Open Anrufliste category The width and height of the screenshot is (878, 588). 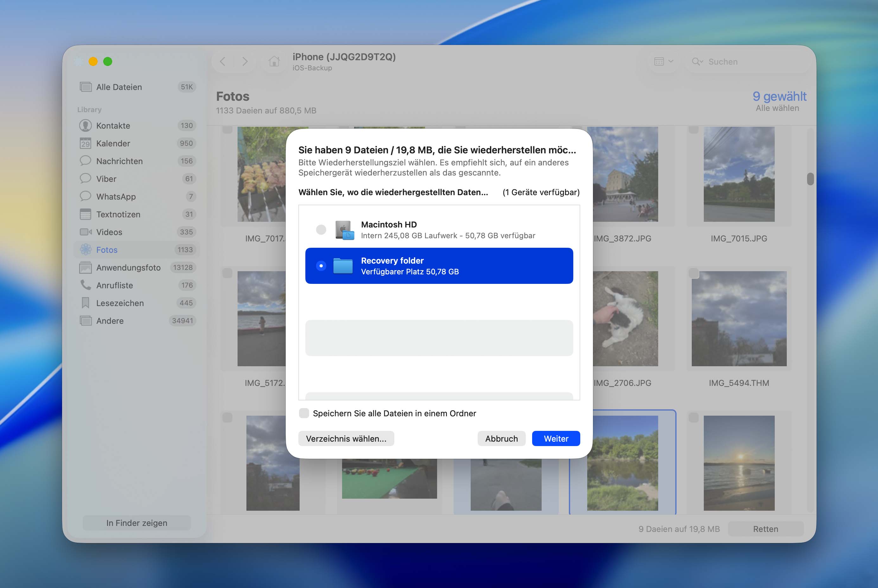pyautogui.click(x=137, y=285)
